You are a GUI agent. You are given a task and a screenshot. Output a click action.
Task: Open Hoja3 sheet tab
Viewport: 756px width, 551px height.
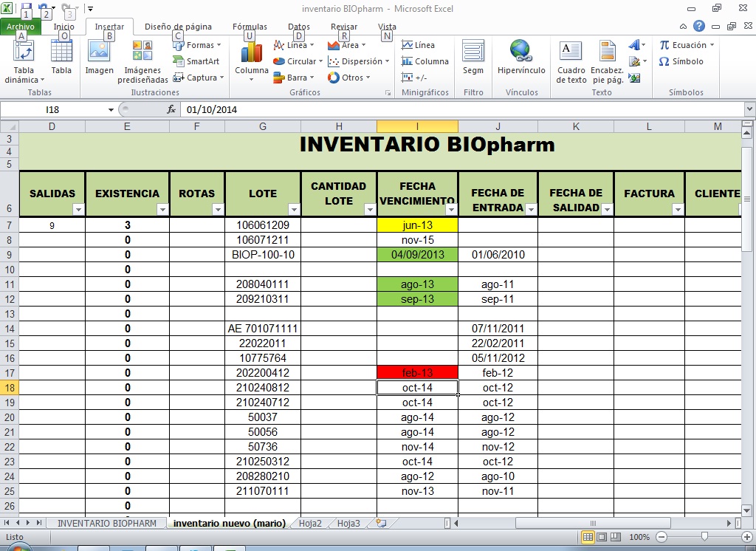(x=348, y=523)
